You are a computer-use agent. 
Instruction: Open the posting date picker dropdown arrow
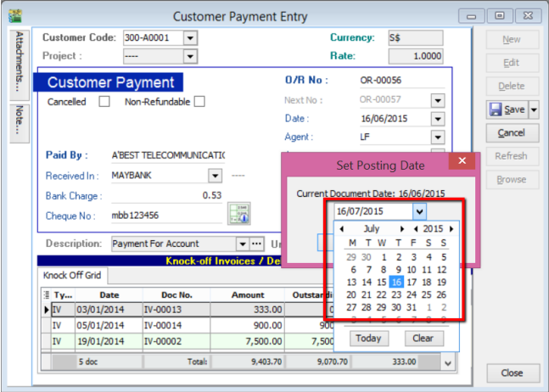[419, 211]
